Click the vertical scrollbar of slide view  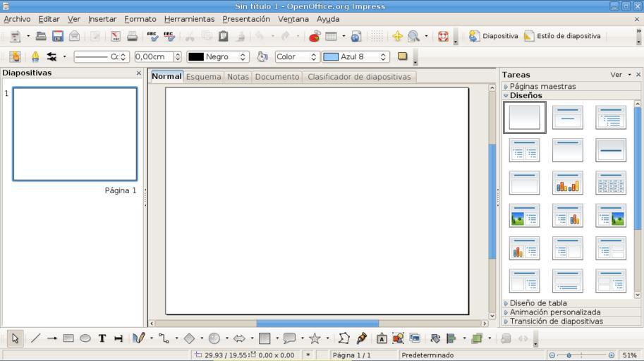click(x=492, y=202)
